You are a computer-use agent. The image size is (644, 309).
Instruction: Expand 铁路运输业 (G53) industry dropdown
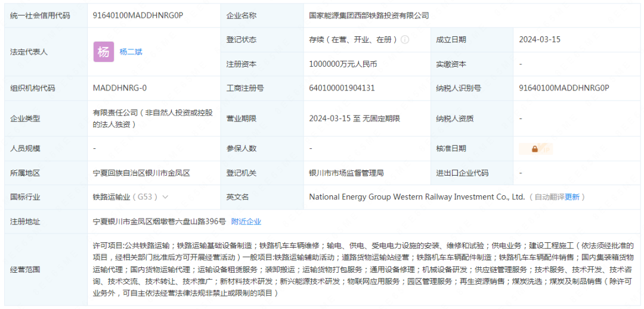click(165, 196)
